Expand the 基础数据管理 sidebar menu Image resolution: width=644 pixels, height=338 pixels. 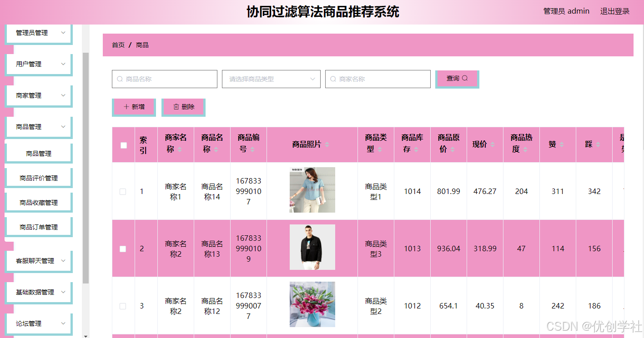point(39,292)
